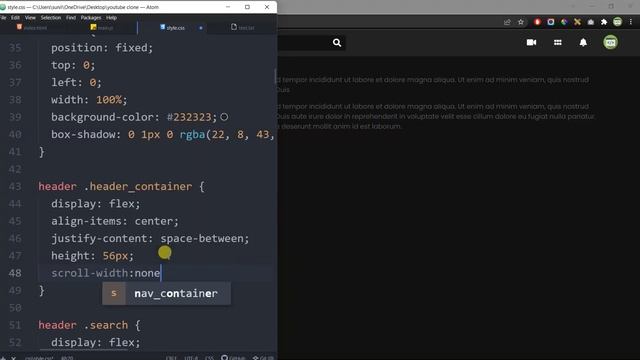The image size is (640, 360).
Task: Click 'justify-content: space-between;' on line 46
Action: coord(150,238)
